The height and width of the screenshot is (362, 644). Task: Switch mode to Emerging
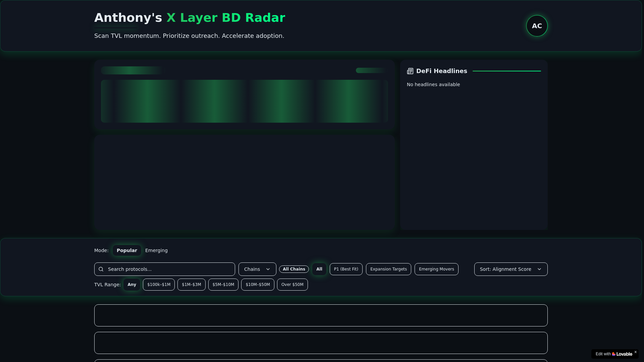(x=156, y=250)
